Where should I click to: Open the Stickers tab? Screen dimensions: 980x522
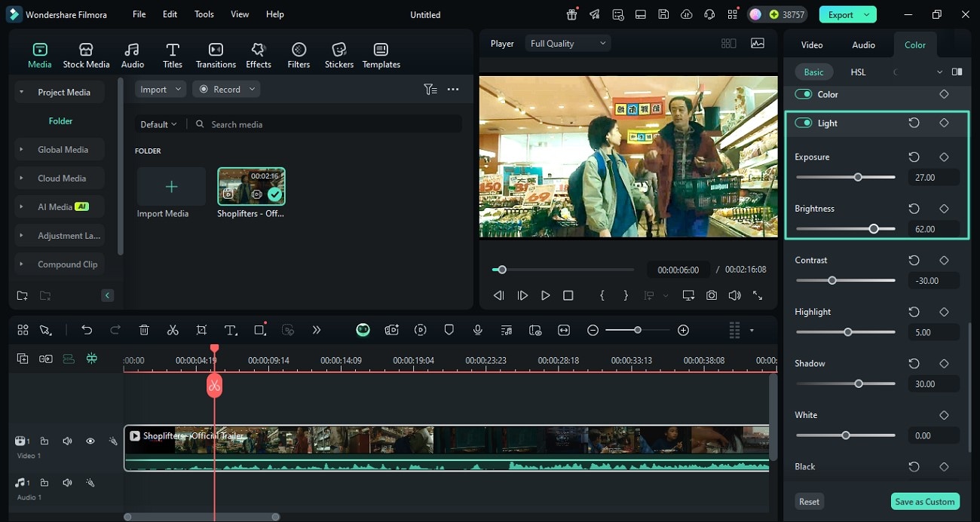click(x=339, y=56)
